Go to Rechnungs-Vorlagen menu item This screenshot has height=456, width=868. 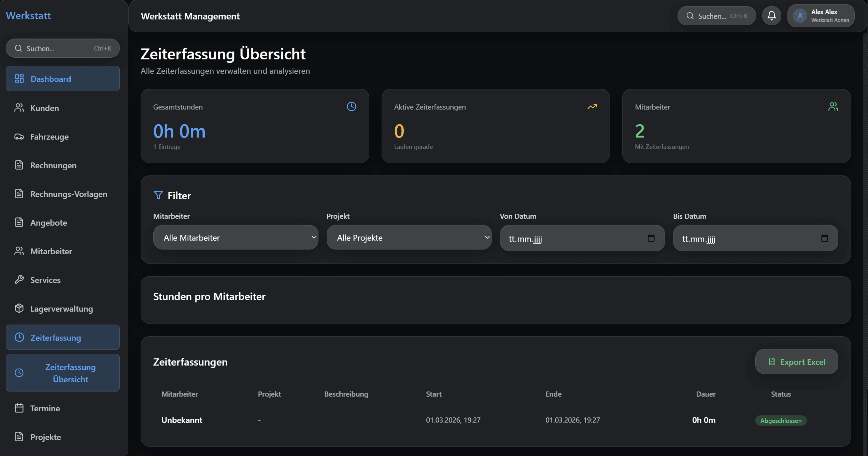tap(69, 194)
